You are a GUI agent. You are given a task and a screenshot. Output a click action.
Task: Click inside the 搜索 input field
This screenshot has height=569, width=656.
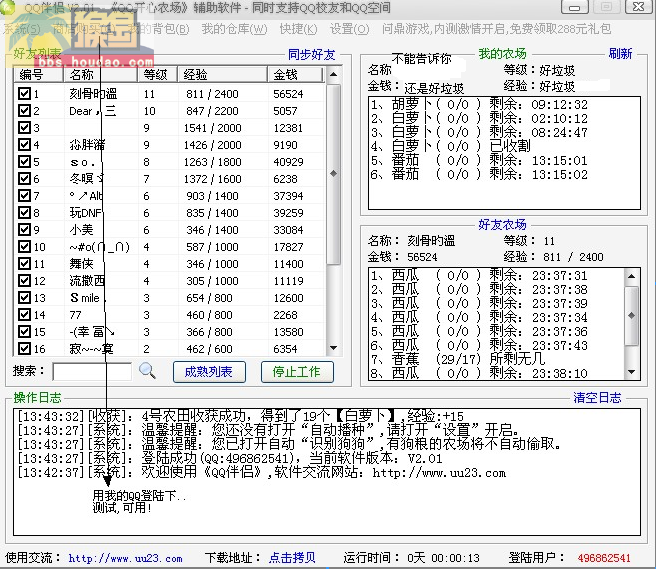(x=92, y=372)
